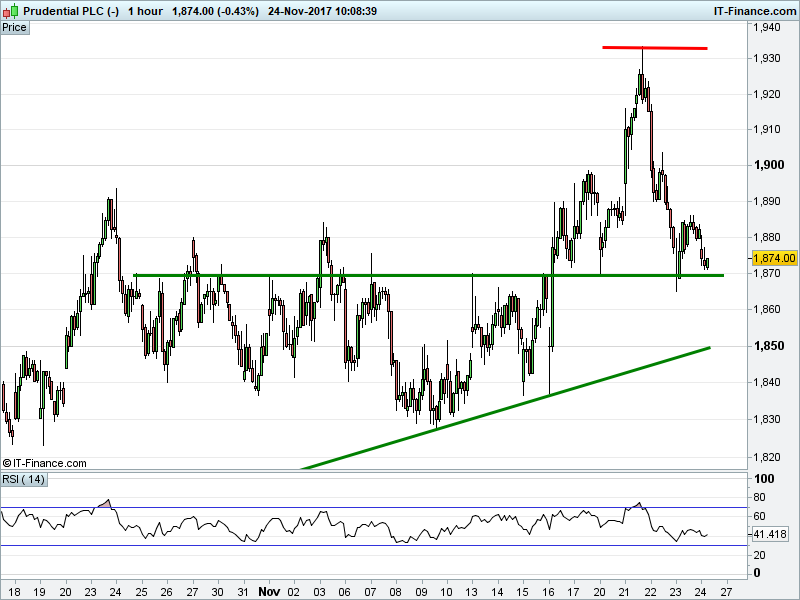Click the RSI axis label 100

(x=764, y=479)
